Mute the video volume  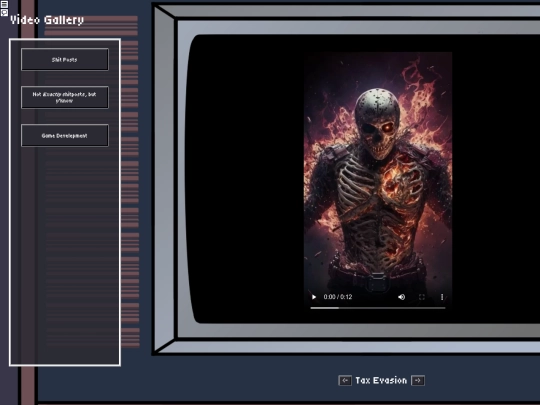pyautogui.click(x=402, y=297)
